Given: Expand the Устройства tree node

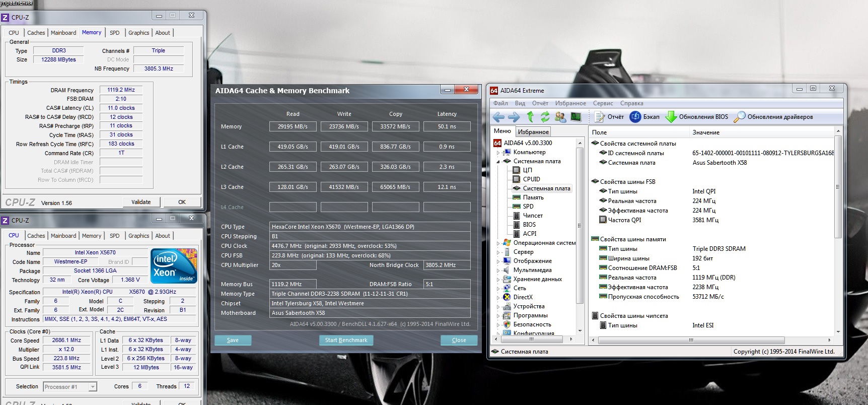Looking at the screenshot, I should pos(498,307).
